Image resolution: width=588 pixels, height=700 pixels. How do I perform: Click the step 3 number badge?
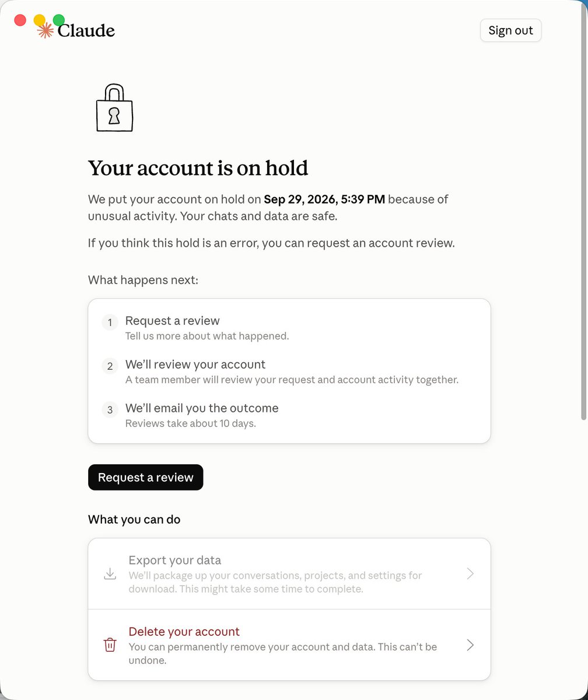(x=110, y=409)
